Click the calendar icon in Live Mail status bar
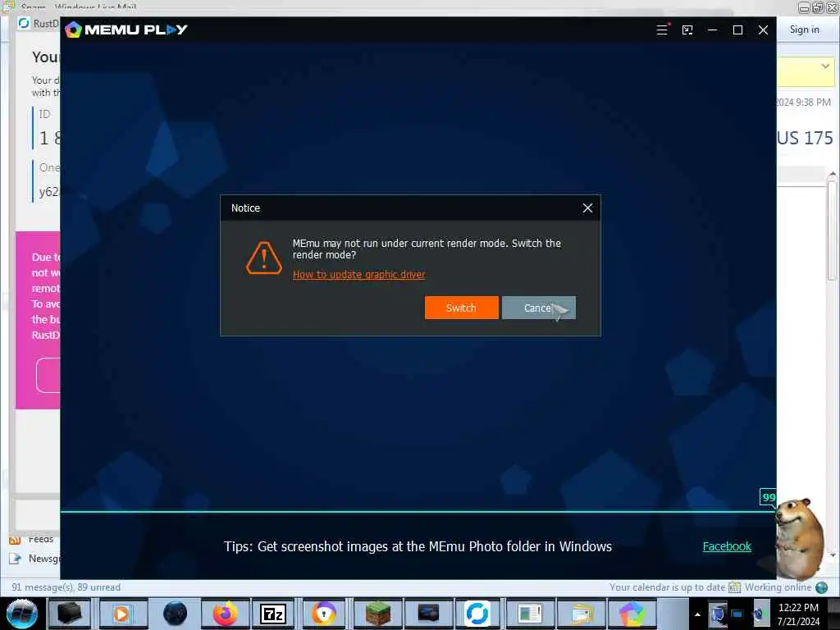Viewport: 840px width, 630px height. coord(734,587)
